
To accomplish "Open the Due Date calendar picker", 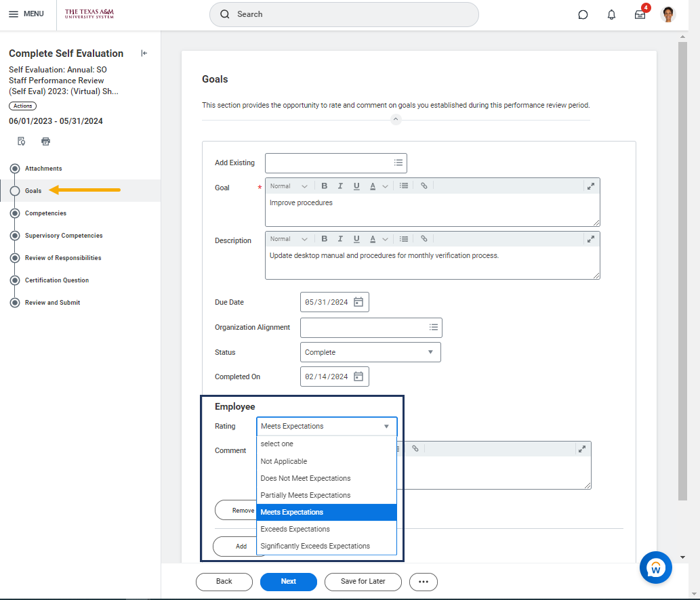I will click(x=358, y=302).
